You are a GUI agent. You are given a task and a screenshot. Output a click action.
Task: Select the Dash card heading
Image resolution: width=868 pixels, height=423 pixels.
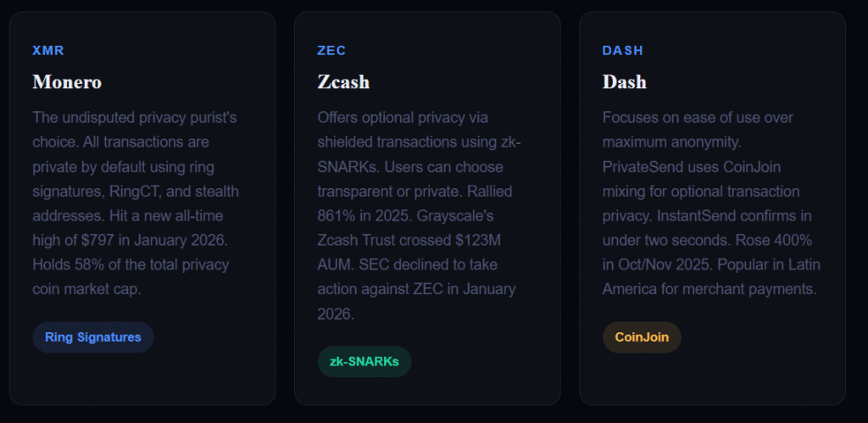(625, 82)
